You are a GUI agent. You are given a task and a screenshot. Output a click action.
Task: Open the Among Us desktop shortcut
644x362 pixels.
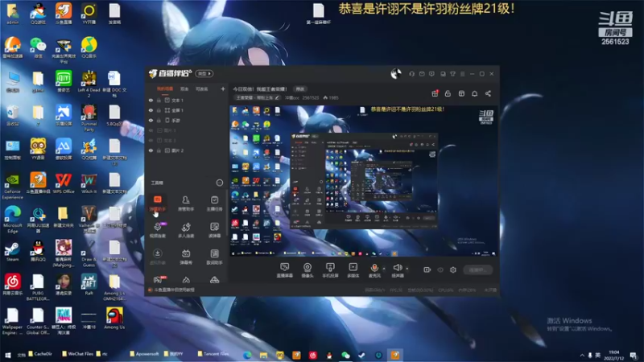(114, 319)
